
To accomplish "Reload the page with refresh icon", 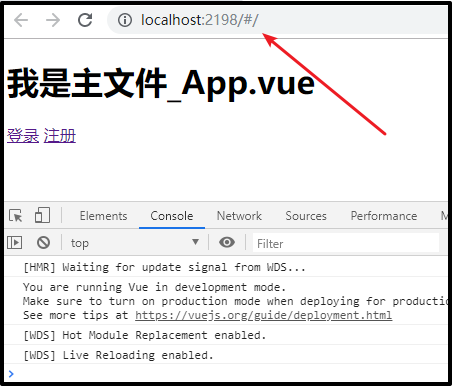I will pyautogui.click(x=85, y=20).
